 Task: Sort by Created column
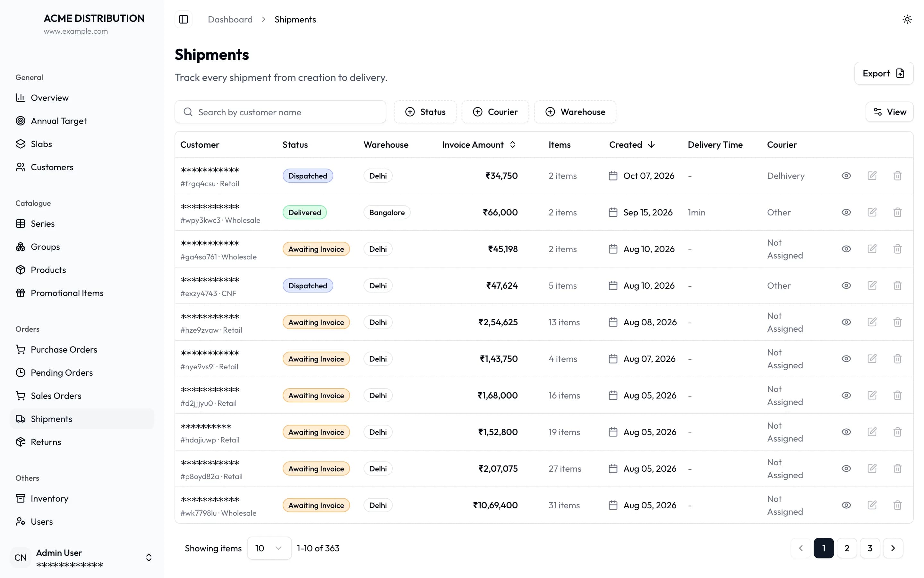pos(632,145)
